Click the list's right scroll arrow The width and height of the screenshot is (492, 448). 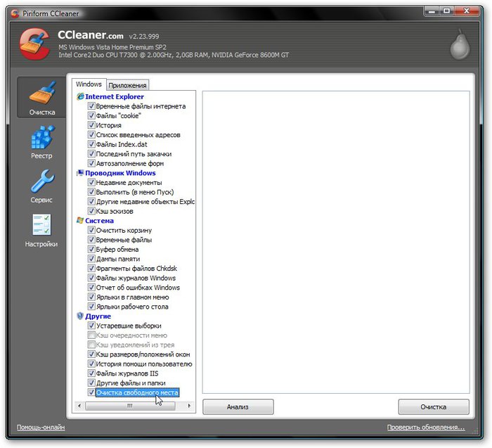click(189, 406)
